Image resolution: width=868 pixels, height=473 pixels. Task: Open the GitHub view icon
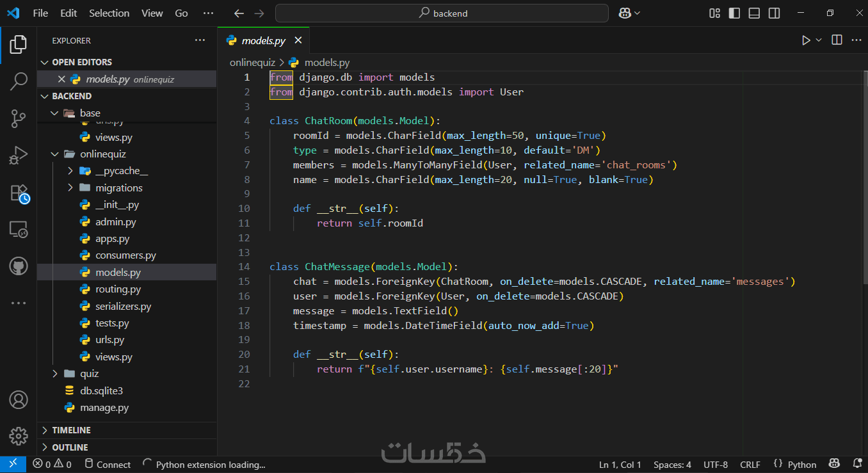point(19,266)
